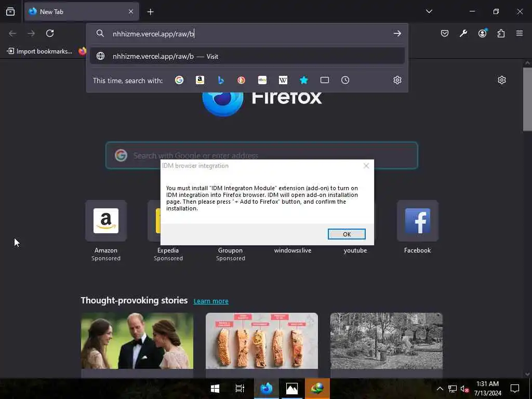This screenshot has height=399, width=532.
Task: Open the Extensions puzzle icon
Action: coord(501,33)
